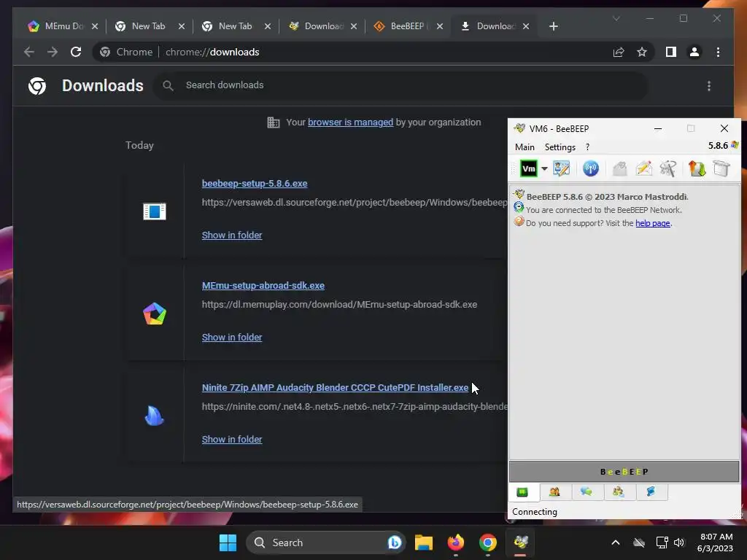747x560 pixels.
Task: Open beebeep-setup-5.8.6.exe download link
Action: tap(255, 183)
